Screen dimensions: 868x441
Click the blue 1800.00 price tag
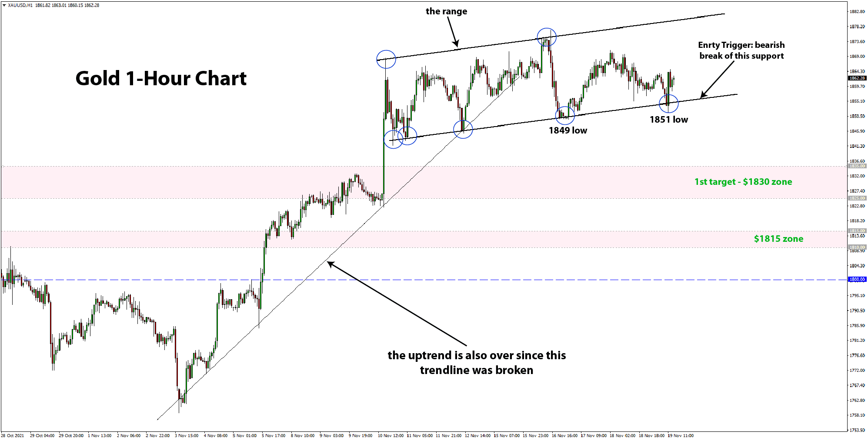[857, 280]
